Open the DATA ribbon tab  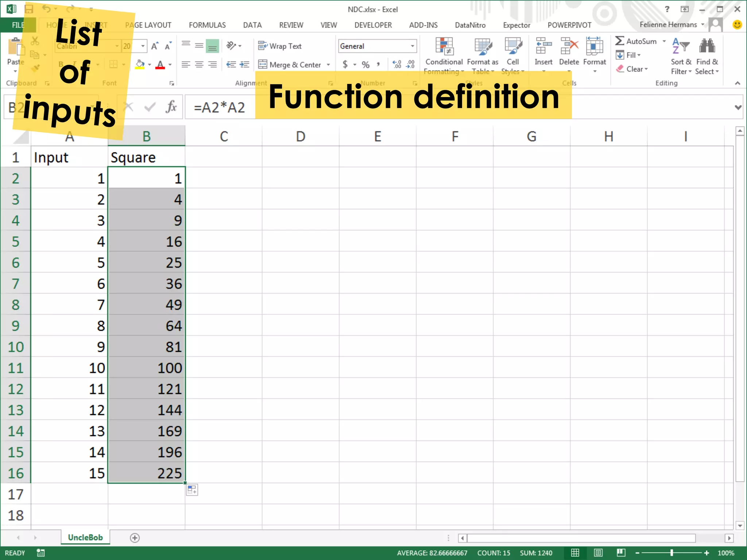point(252,25)
